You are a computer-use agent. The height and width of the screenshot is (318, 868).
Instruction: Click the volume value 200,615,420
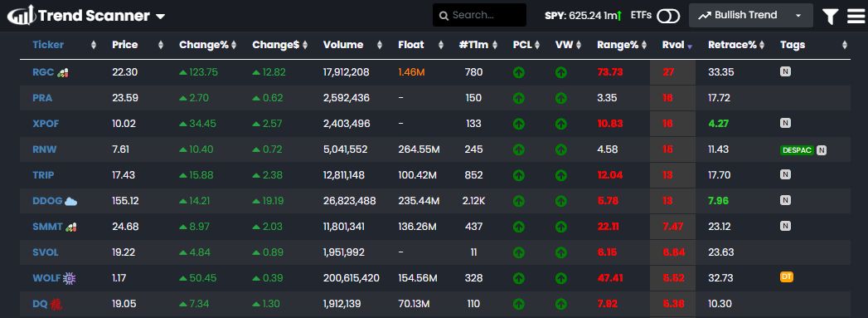coord(351,278)
